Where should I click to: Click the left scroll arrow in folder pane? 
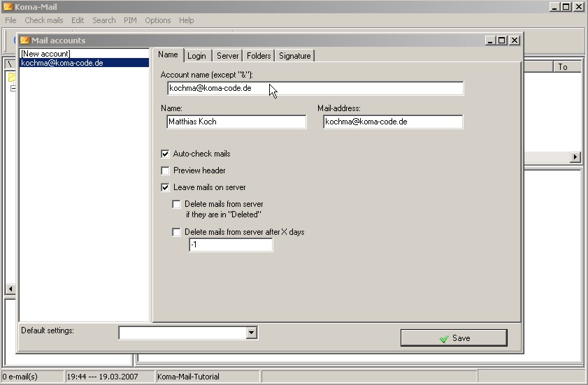(x=10, y=289)
